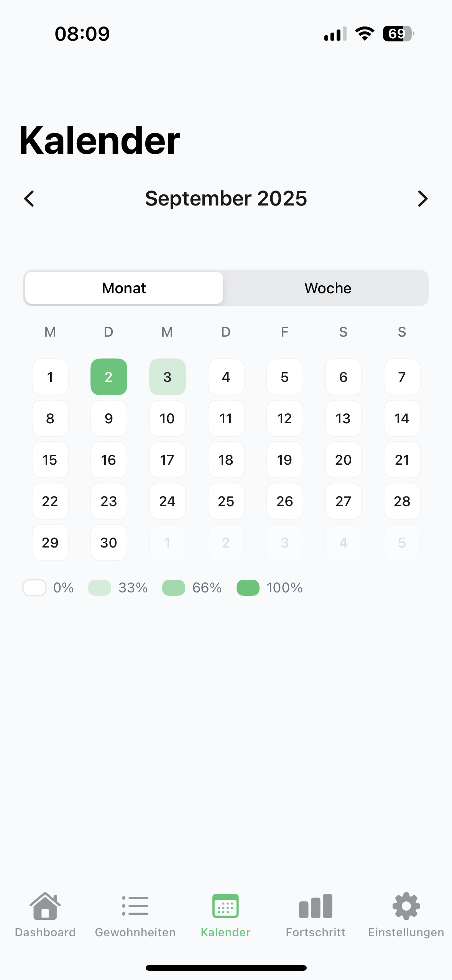Choose day 18 in the calendar
The height and width of the screenshot is (980, 452).
pos(226,460)
